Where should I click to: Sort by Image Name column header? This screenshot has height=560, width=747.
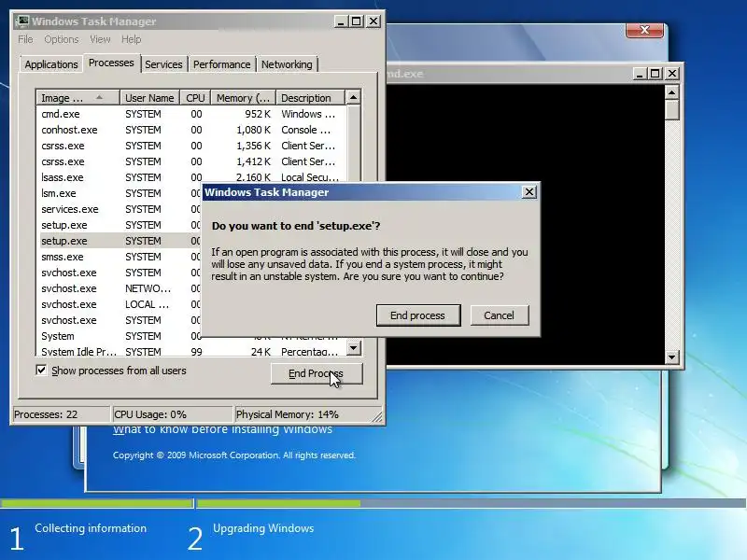tap(78, 98)
